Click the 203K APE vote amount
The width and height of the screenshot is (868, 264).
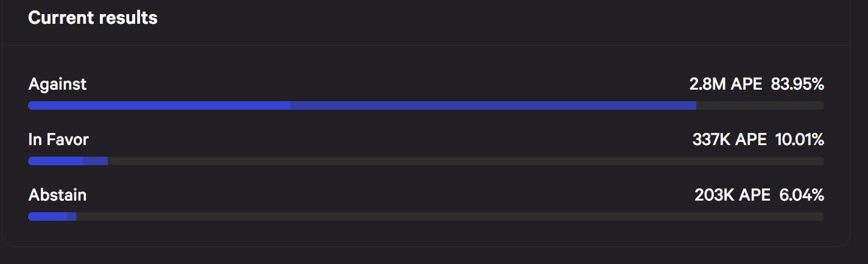coord(732,195)
